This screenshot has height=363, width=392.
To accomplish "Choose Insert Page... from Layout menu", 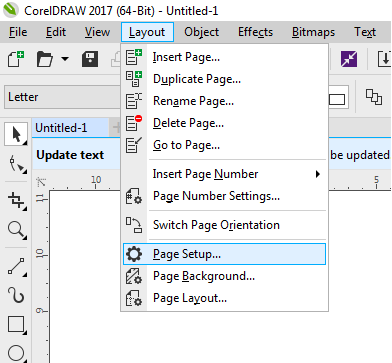I will click(224, 57).
